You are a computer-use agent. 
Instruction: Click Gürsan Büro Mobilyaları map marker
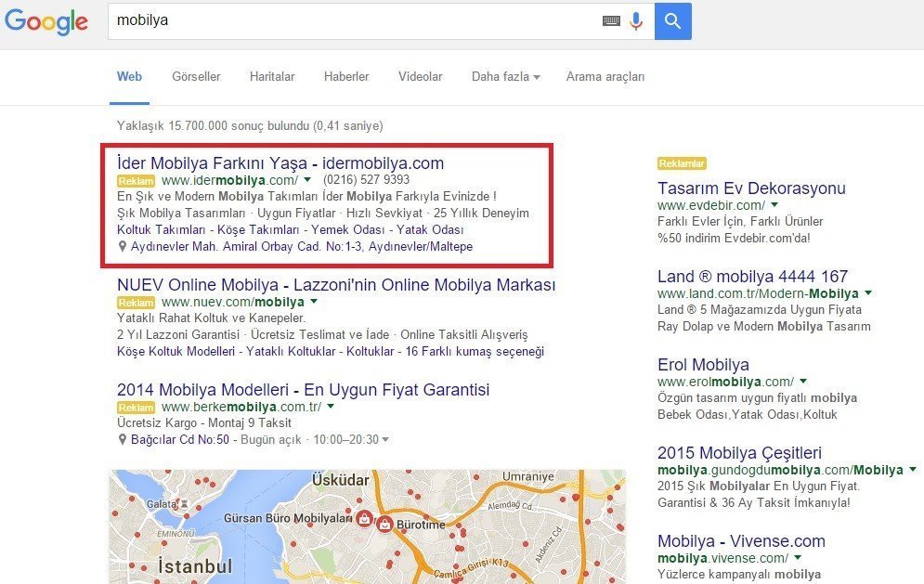[365, 517]
